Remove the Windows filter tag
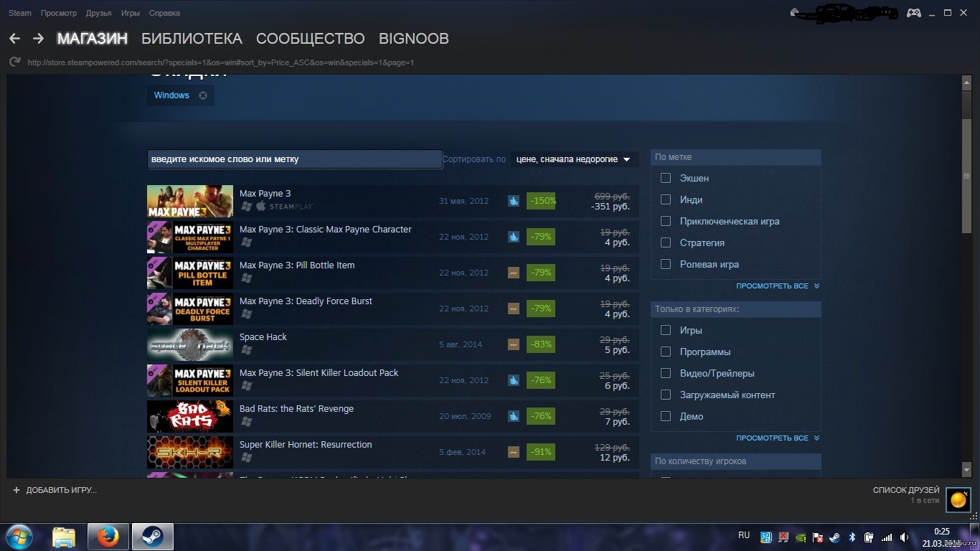Image resolution: width=980 pixels, height=551 pixels. (203, 95)
